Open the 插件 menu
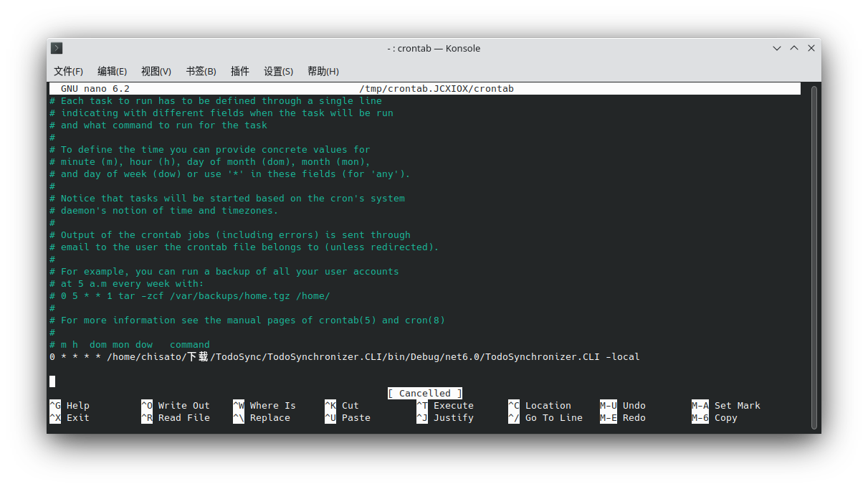 point(240,71)
